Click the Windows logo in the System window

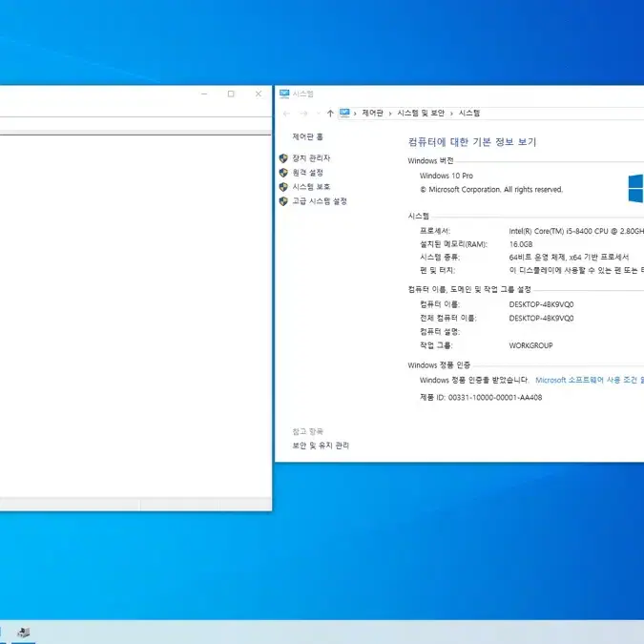coord(635,188)
